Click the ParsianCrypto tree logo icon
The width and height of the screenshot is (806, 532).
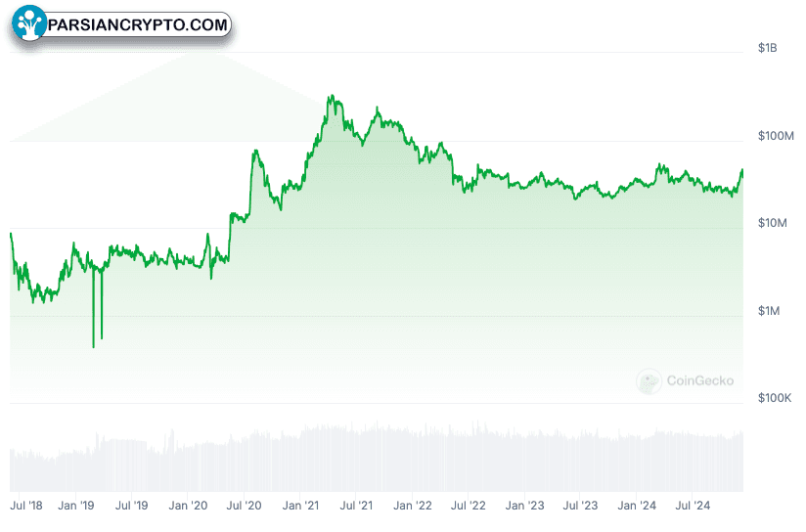[28, 23]
